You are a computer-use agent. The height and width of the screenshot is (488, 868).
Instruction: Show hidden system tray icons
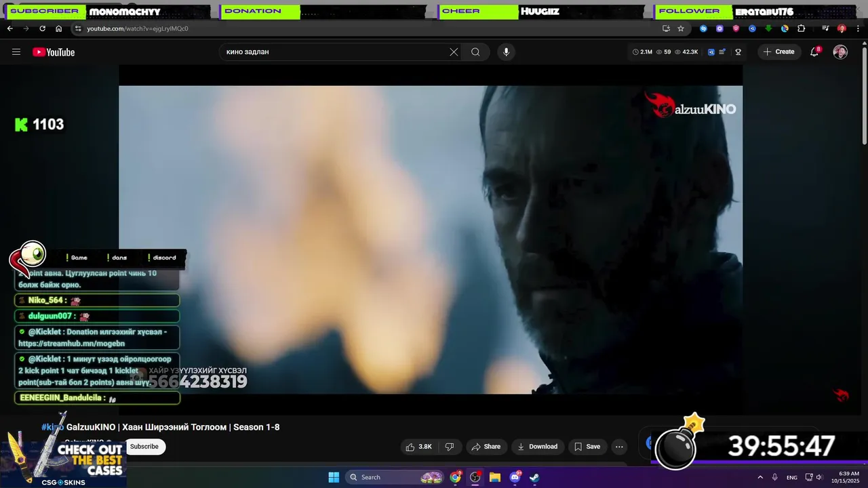tap(759, 477)
